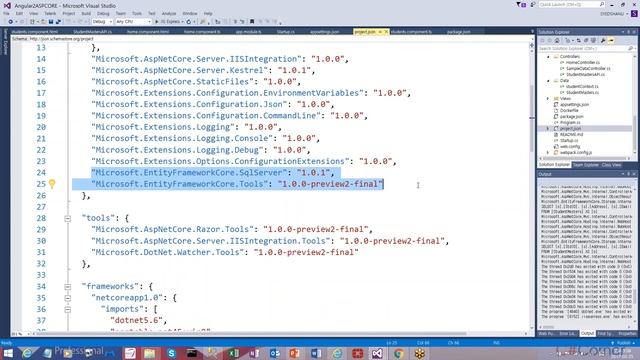Viewport: 640px width, 360px height.
Task: Click the Windows Start button
Action: point(8,353)
